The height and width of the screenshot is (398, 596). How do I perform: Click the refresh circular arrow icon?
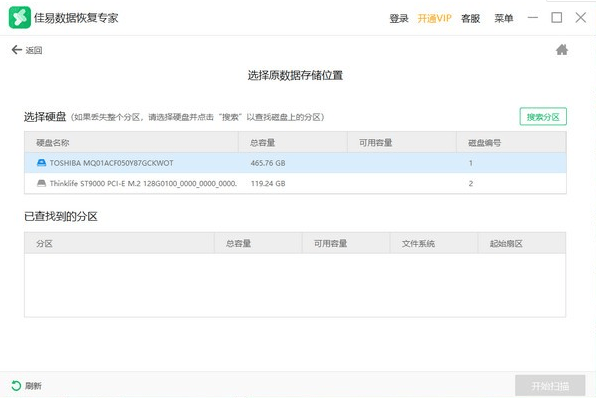pos(16,385)
